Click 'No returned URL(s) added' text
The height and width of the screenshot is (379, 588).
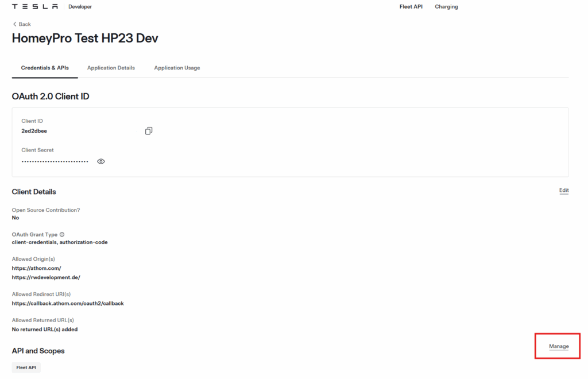point(45,329)
